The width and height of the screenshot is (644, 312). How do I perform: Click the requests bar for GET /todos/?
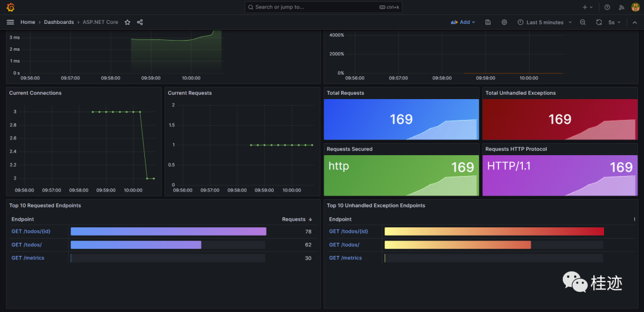(x=136, y=245)
